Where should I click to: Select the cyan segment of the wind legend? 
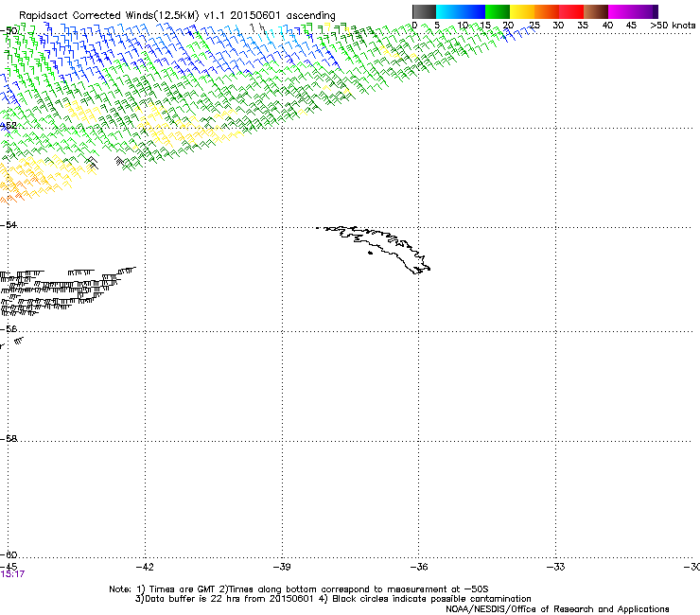point(448,11)
